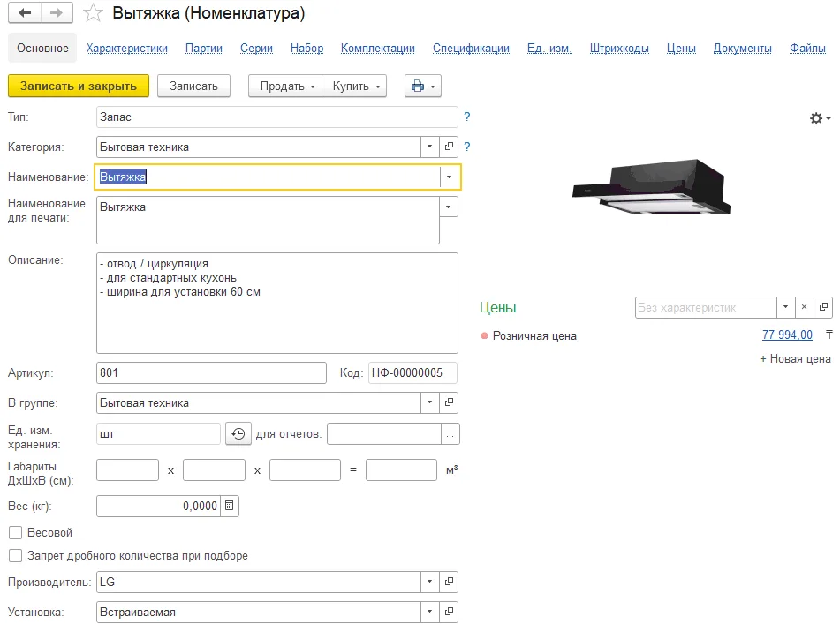Open weight calculator icon in Вес field
The image size is (840, 624).
click(x=230, y=506)
